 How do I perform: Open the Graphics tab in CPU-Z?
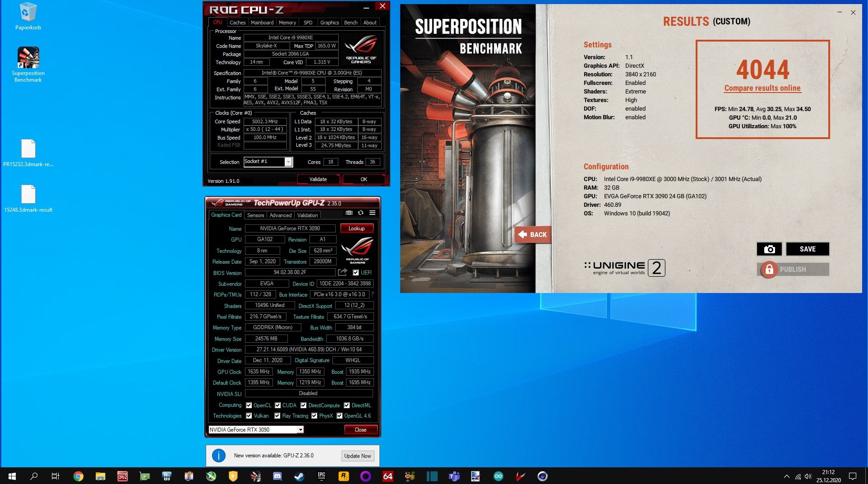[329, 23]
